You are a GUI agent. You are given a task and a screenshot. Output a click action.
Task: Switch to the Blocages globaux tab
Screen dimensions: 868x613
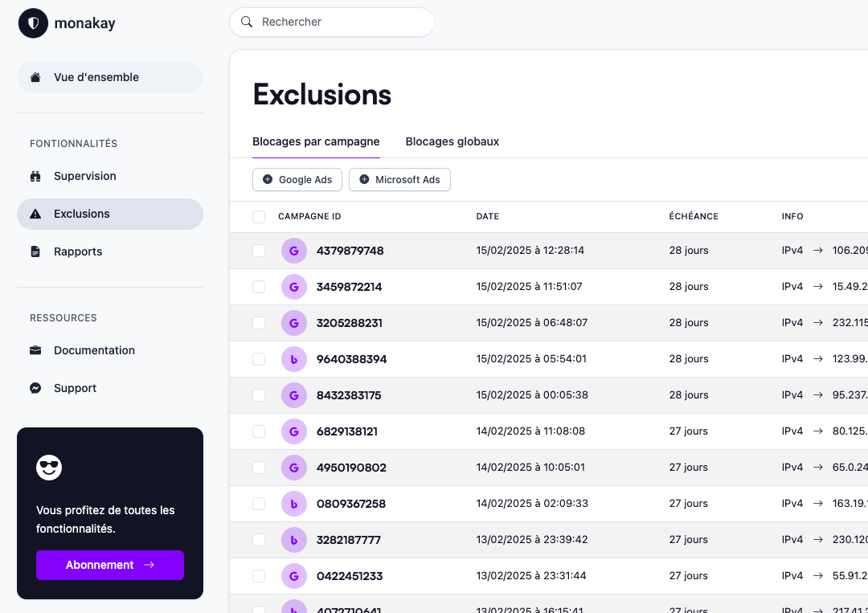tap(452, 141)
